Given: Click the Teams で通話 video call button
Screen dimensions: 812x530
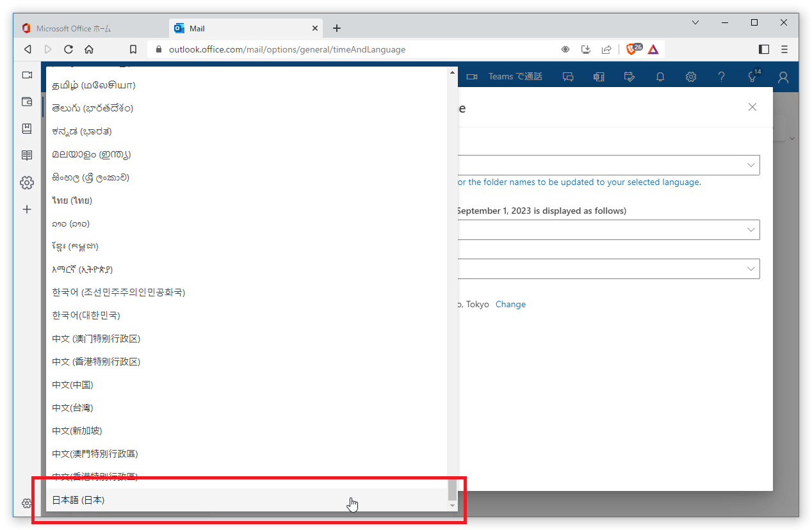Looking at the screenshot, I should [x=506, y=77].
